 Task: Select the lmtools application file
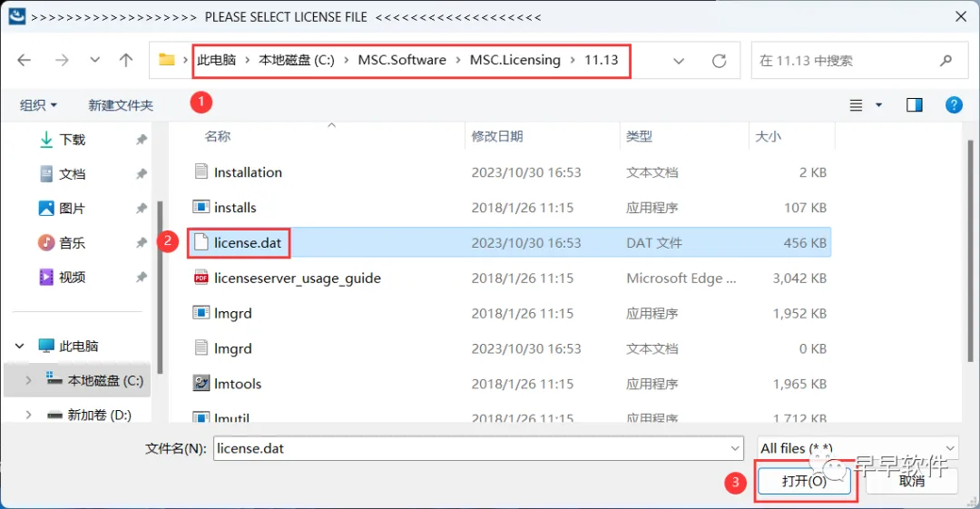tap(509, 384)
